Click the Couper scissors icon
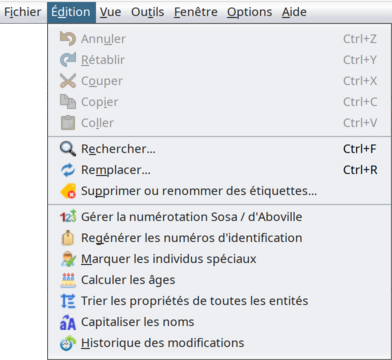Screen dimensions: 392x360 (x=68, y=81)
